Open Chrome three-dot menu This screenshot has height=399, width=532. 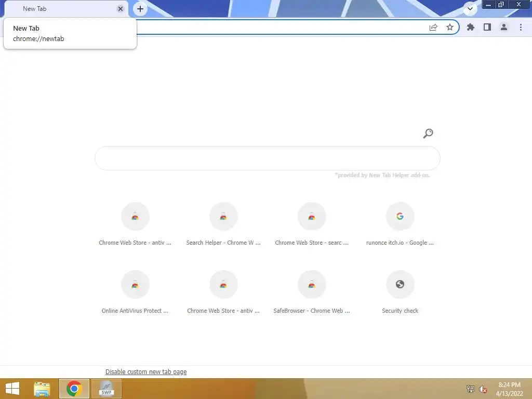(x=521, y=27)
